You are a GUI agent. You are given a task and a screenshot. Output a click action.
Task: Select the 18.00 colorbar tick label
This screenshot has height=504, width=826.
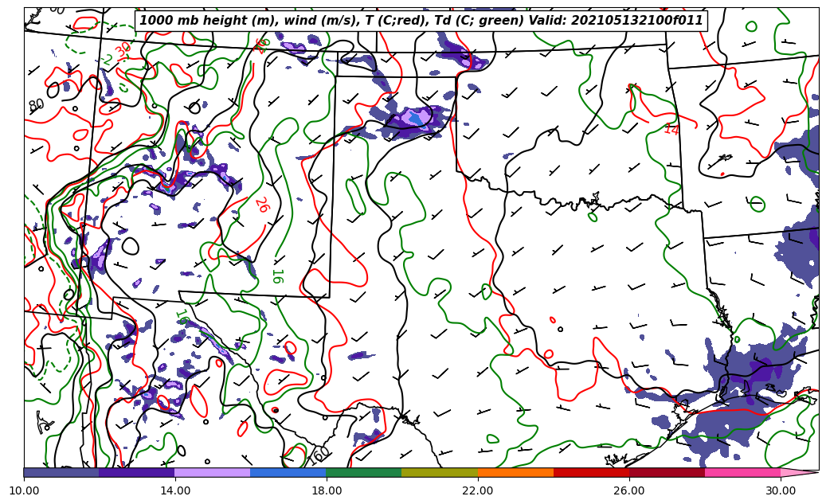coord(327,490)
